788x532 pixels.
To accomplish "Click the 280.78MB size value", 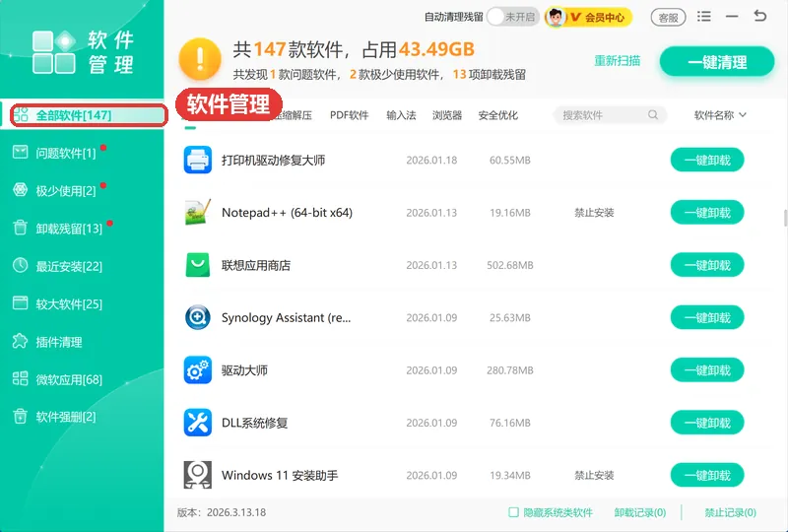I will (510, 370).
